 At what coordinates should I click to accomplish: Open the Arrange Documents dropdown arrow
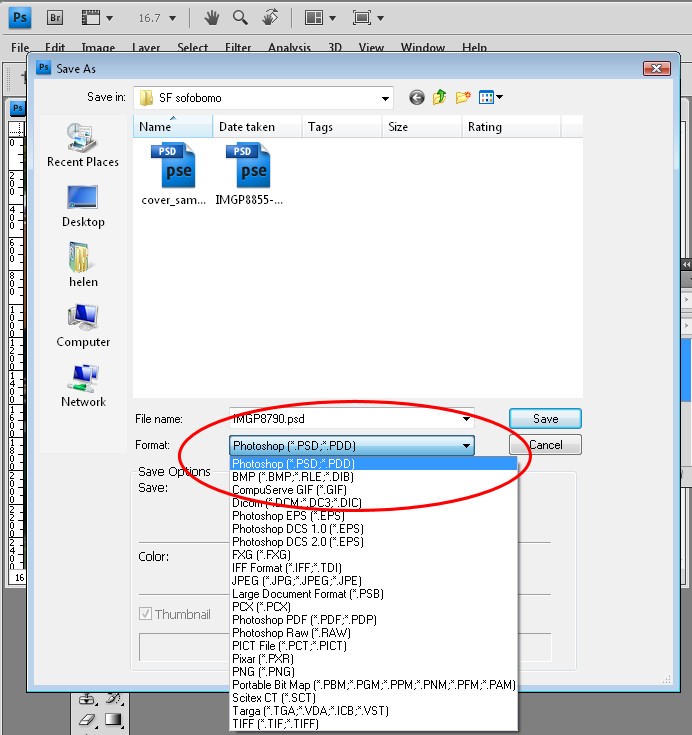tap(332, 18)
